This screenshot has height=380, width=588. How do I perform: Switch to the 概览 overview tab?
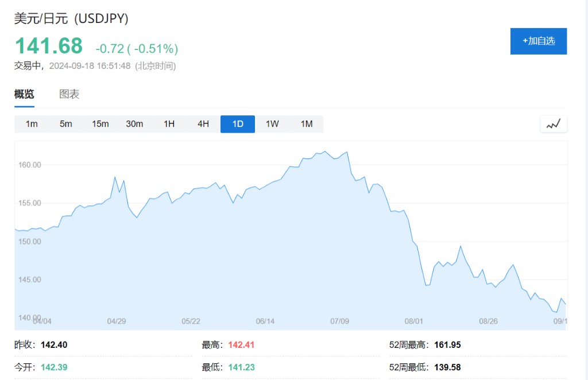24,95
